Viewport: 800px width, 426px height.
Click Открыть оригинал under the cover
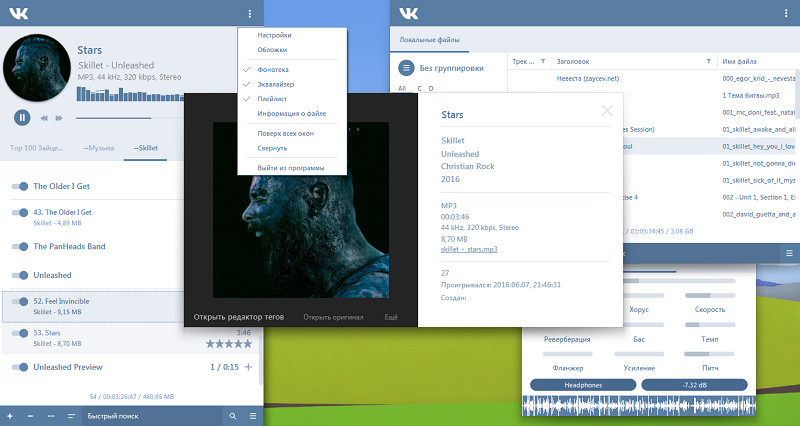[x=333, y=317]
